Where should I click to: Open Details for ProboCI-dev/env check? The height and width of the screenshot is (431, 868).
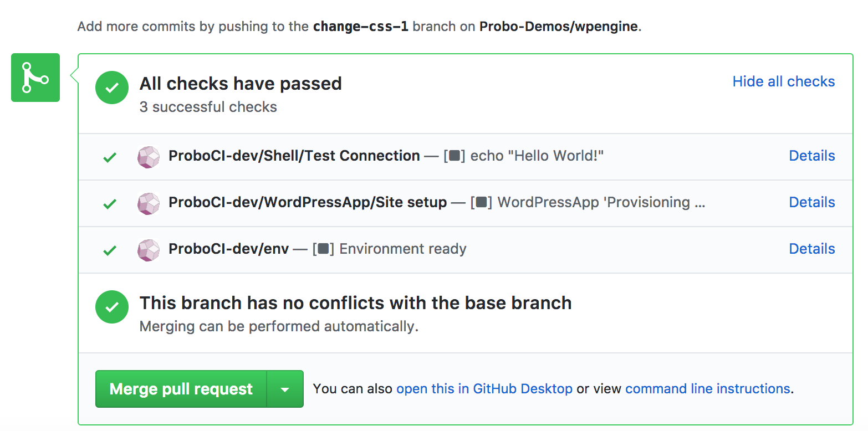pos(811,249)
